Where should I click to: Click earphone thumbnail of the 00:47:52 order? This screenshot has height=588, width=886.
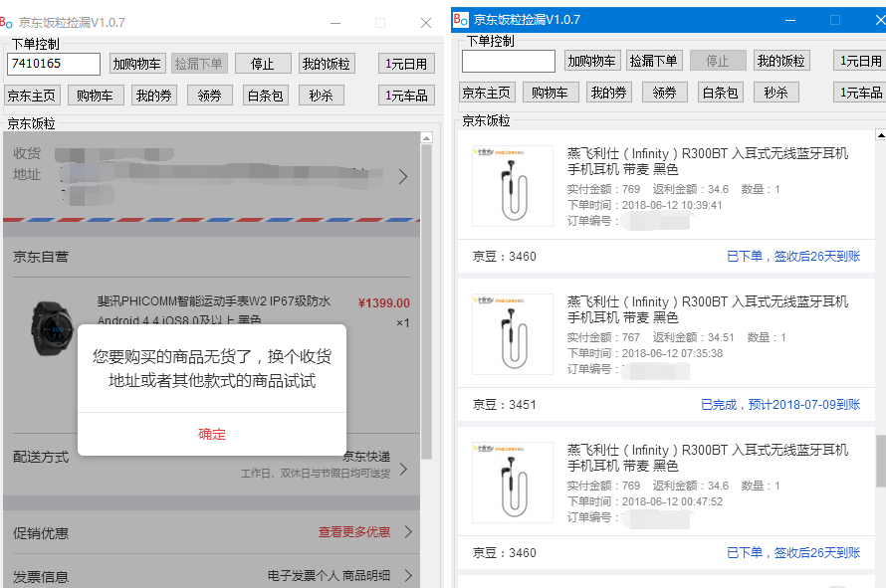point(513,483)
